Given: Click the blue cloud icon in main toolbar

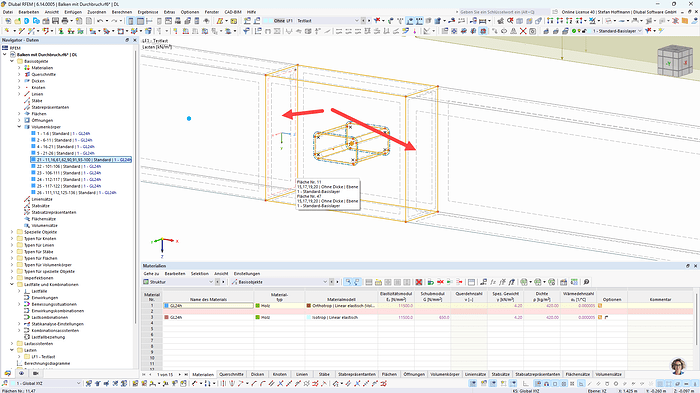Looking at the screenshot, I should 36,21.
